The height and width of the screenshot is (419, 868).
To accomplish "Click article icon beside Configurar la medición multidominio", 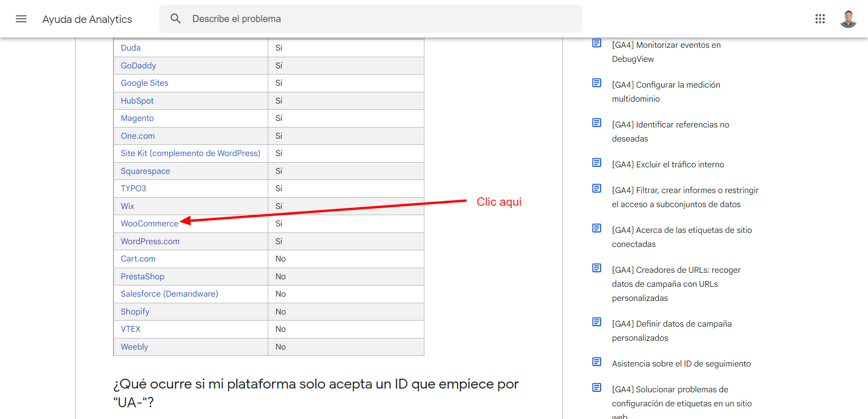I will point(596,83).
